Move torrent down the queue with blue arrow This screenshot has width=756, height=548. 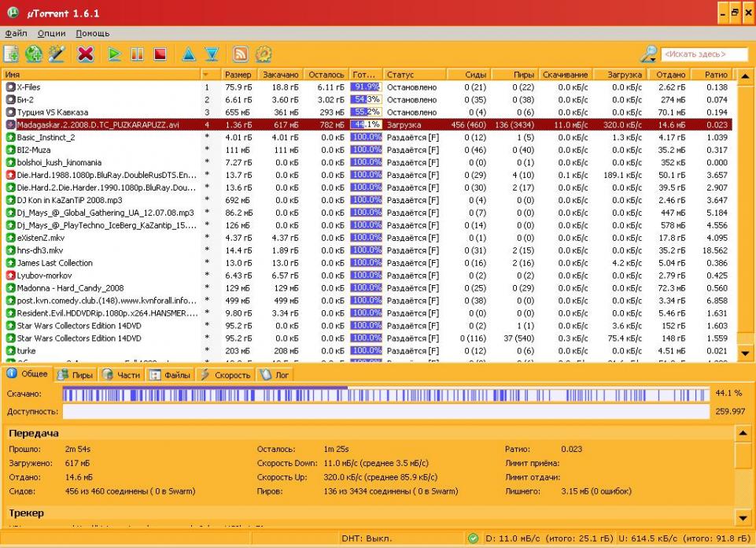coord(212,54)
